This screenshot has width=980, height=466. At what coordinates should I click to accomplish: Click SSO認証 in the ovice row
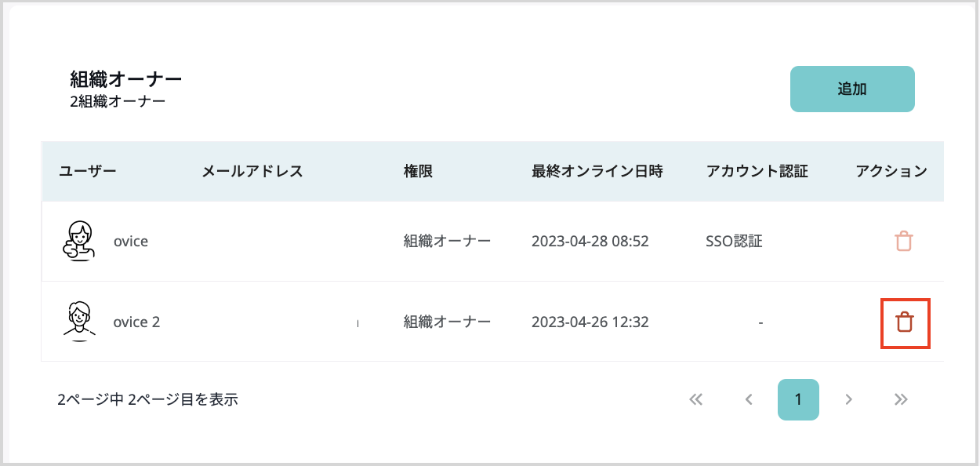[734, 241]
